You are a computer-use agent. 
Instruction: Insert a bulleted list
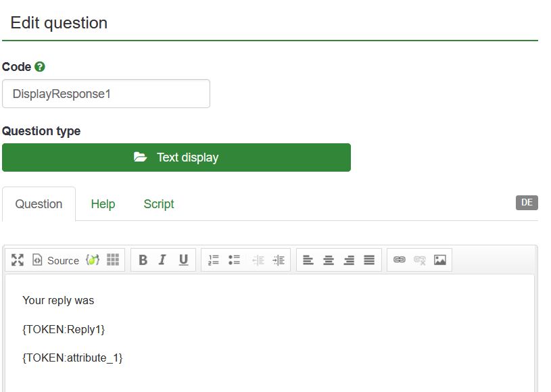235,260
